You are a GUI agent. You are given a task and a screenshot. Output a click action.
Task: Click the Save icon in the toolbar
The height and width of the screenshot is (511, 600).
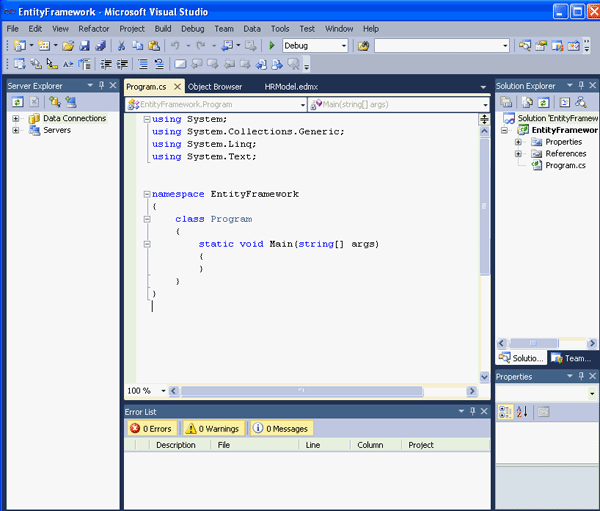click(x=85, y=46)
